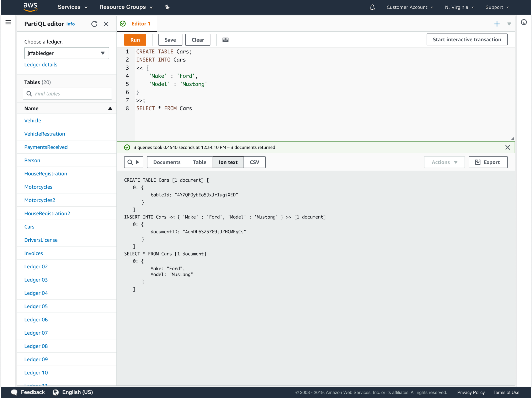Open the jrfabledger ledger dropdown

[67, 53]
